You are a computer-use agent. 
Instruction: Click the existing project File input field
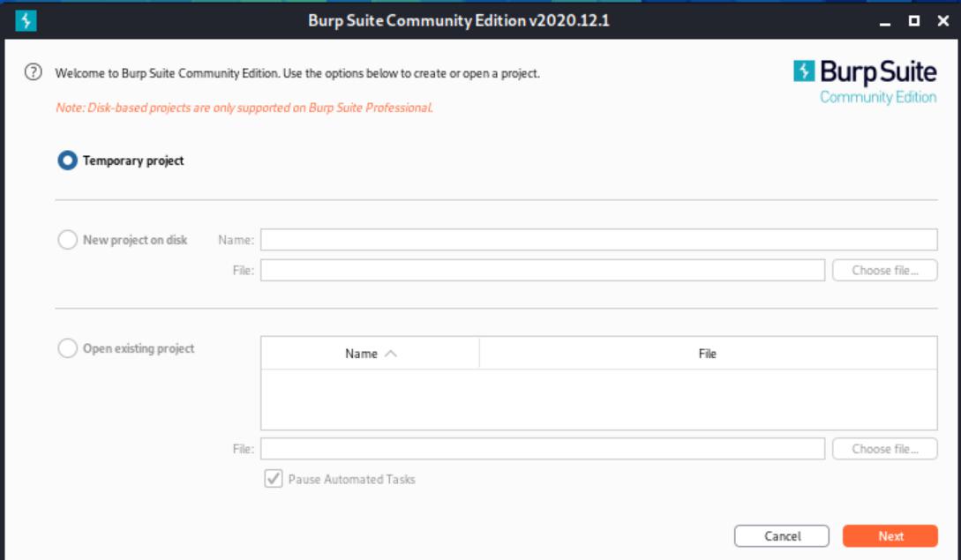(x=542, y=449)
